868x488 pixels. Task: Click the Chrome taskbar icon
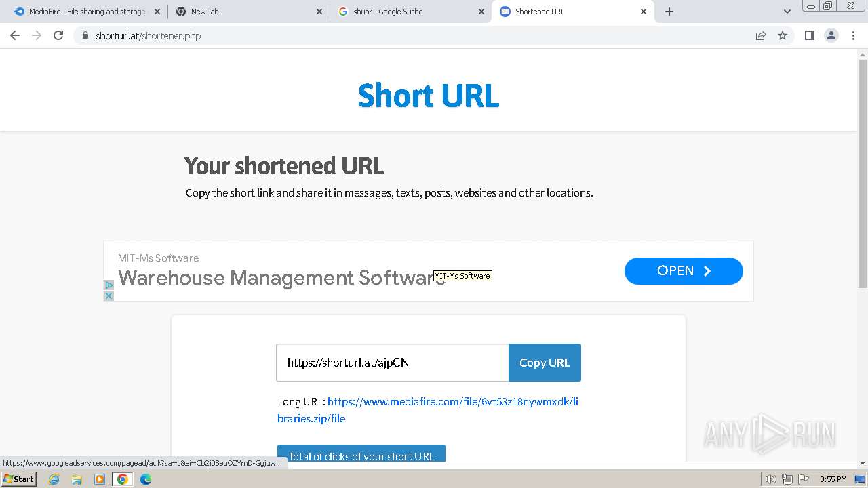[x=123, y=479]
